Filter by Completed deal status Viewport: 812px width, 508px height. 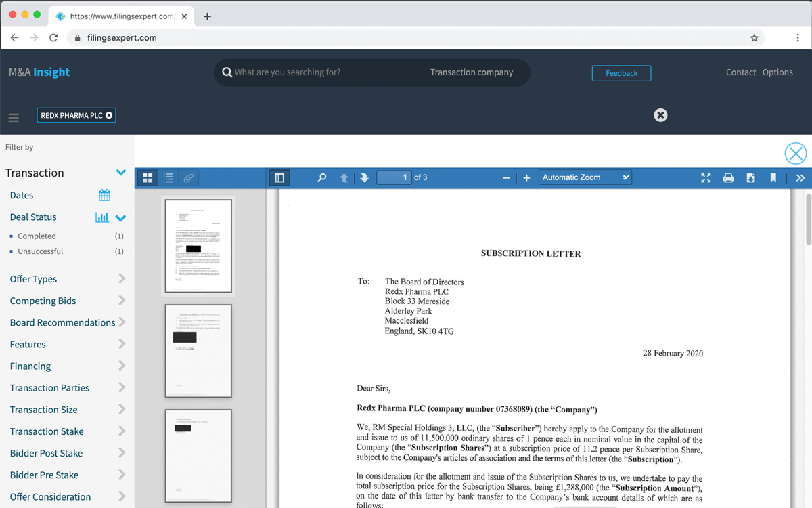[x=37, y=236]
